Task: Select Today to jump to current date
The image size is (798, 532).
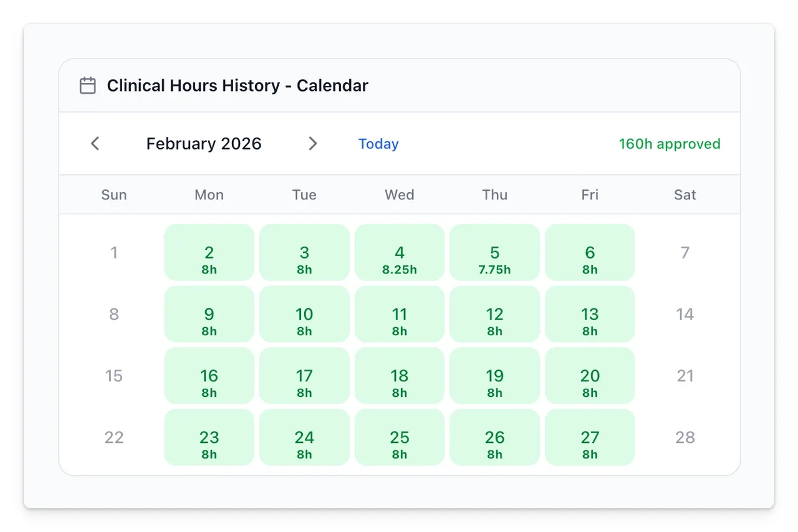Action: pos(378,143)
